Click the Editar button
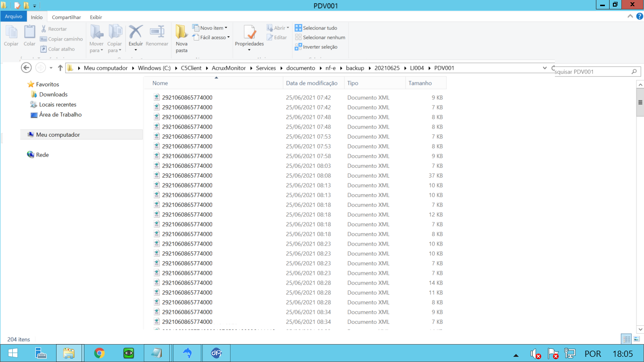The width and height of the screenshot is (644, 362). coord(277,37)
